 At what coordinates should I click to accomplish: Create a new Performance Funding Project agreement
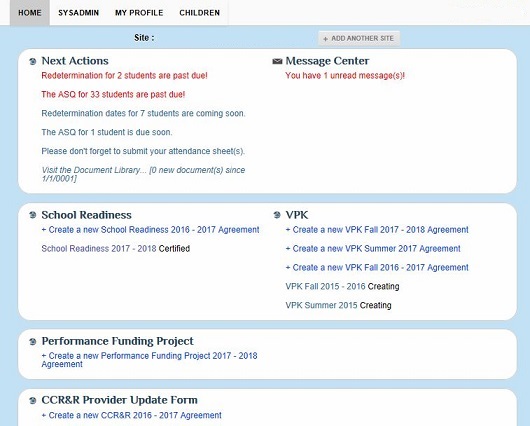149,360
